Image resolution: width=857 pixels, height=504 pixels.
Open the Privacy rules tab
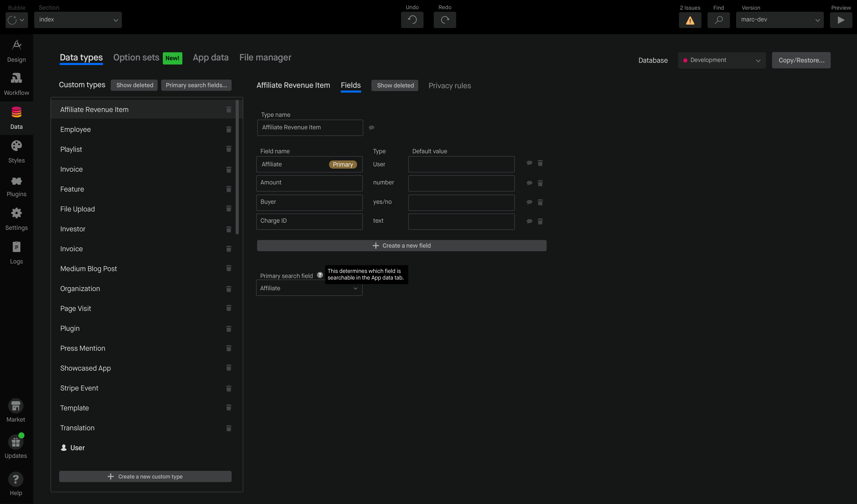pos(449,86)
